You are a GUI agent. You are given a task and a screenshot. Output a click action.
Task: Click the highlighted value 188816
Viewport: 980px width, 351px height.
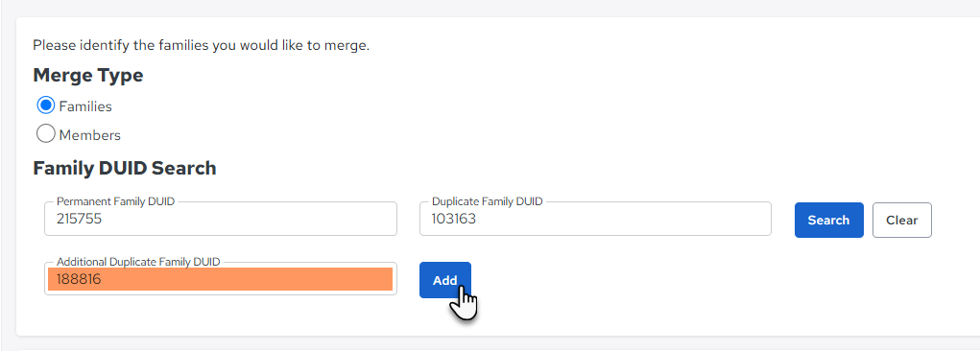click(x=79, y=280)
